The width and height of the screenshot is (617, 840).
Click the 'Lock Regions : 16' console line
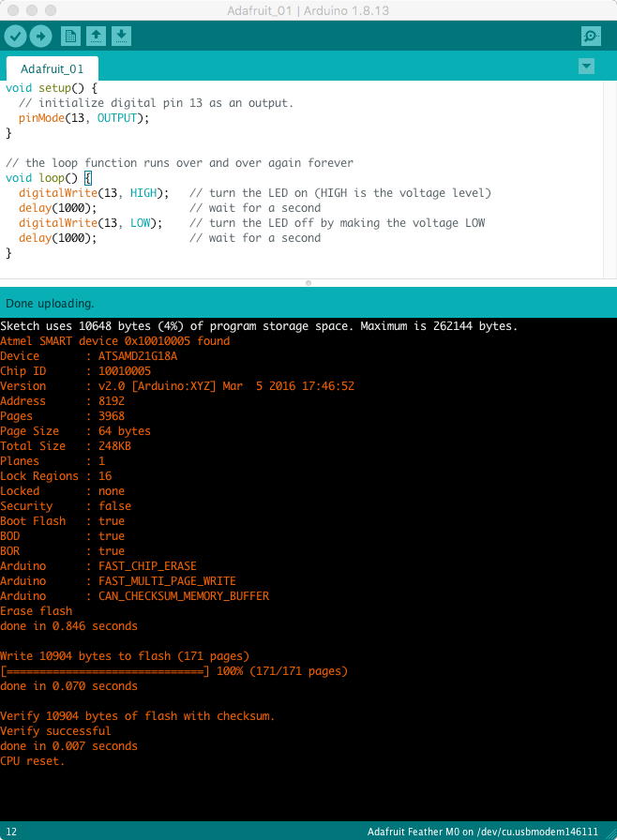point(55,475)
